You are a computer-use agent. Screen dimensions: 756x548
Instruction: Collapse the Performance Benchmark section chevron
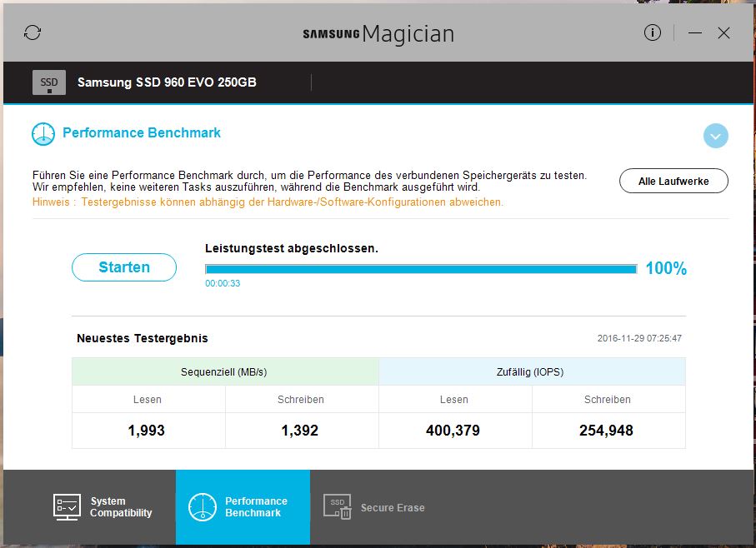tap(715, 137)
